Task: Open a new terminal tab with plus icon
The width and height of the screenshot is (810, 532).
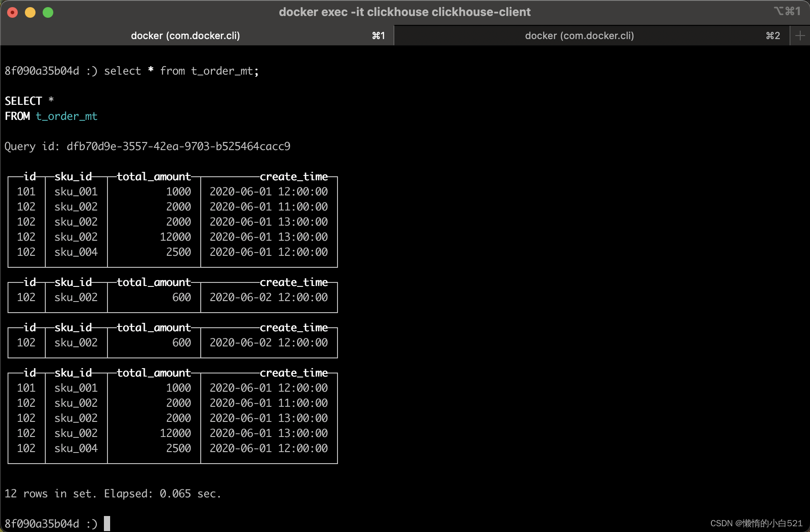Action: (800, 36)
